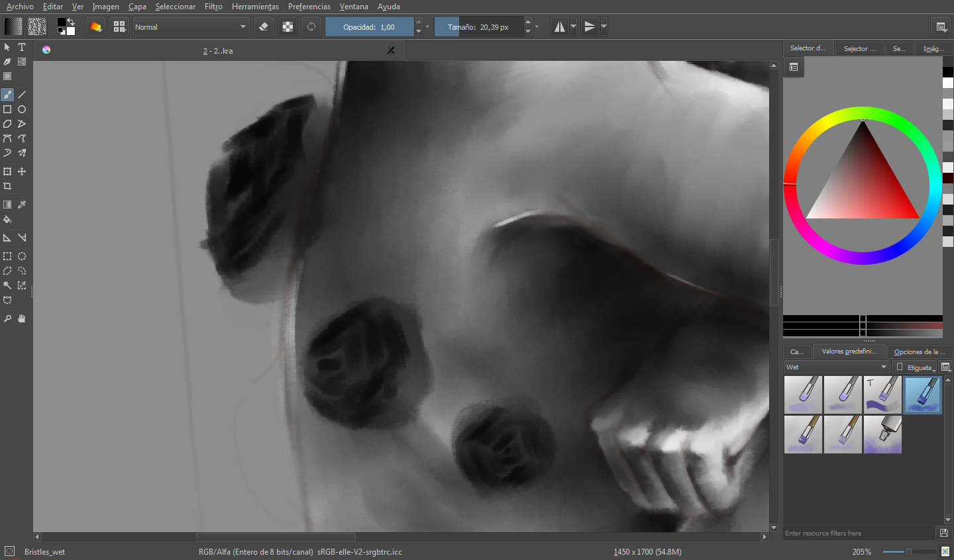Click the resource filter input field
Screen dimensions: 954x560
coord(859,533)
